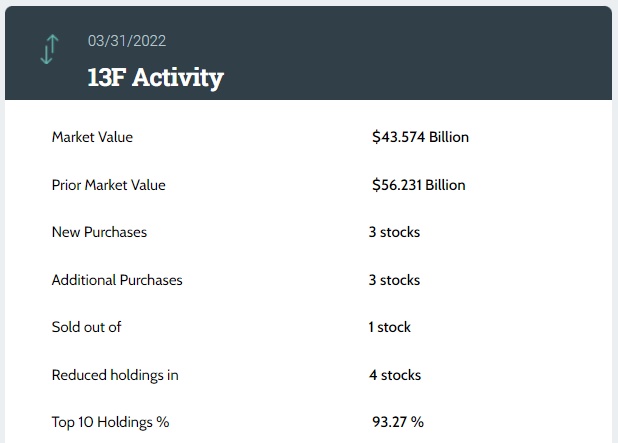The height and width of the screenshot is (443, 618).
Task: Select the Market Value label
Action: point(92,137)
